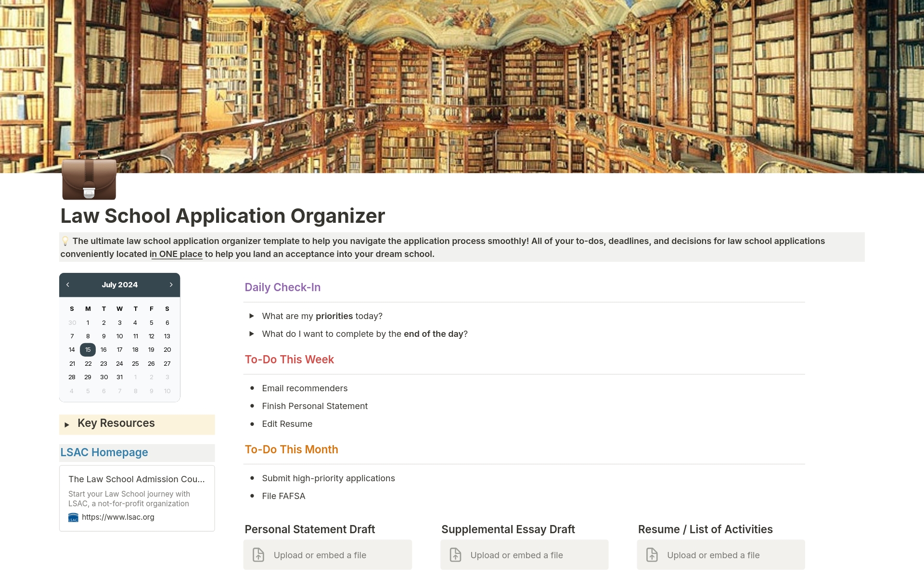924x577 pixels.
Task: Expand 'What are my priorities today?' toggle
Action: (252, 316)
